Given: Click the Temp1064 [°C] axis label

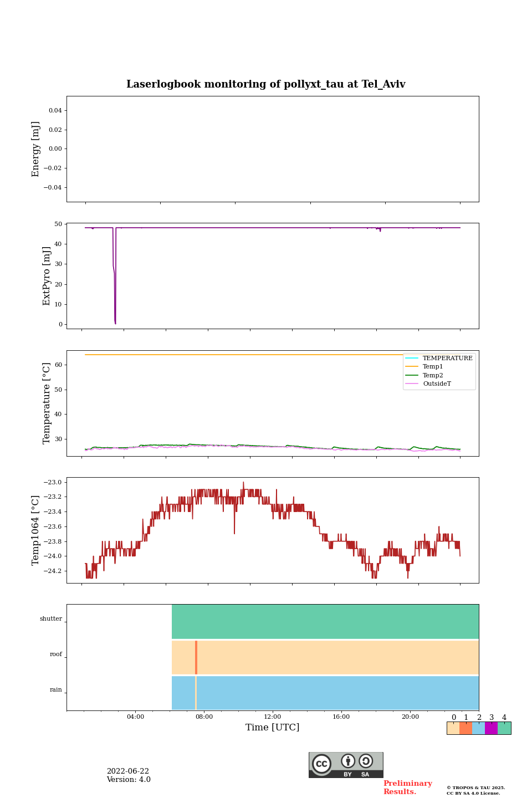Looking at the screenshot, I should [x=36, y=530].
